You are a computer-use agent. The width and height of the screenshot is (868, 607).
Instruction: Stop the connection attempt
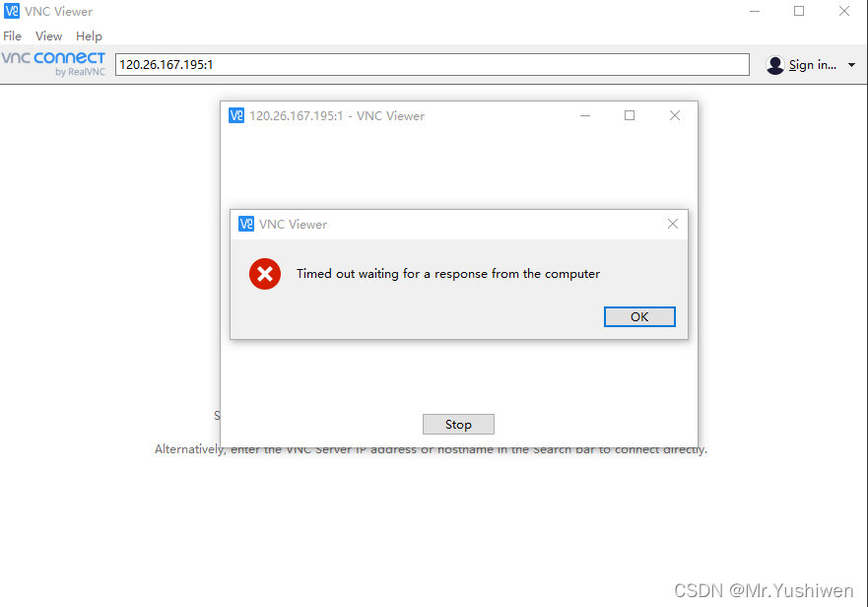458,425
